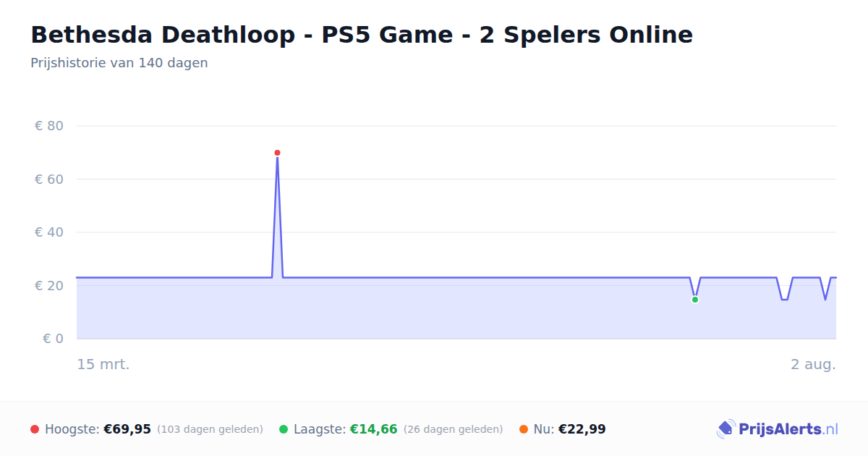Click the € 20 y-axis label
This screenshot has width=868, height=456.
(x=49, y=285)
